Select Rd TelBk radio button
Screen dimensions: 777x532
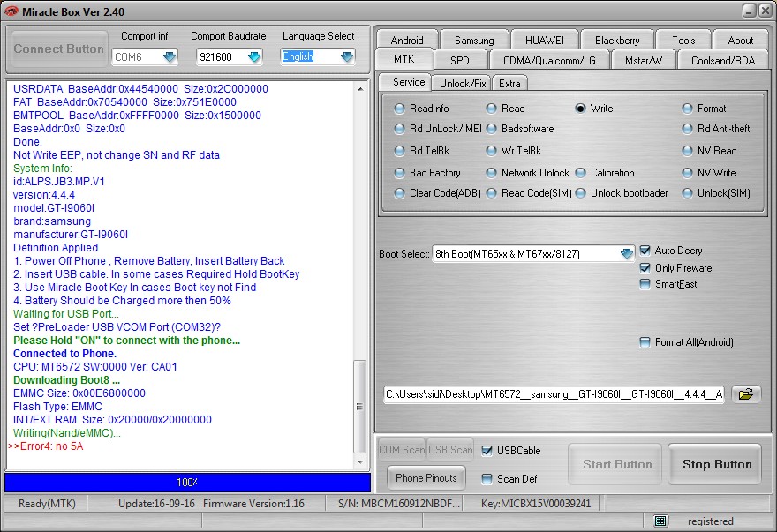pyautogui.click(x=399, y=151)
